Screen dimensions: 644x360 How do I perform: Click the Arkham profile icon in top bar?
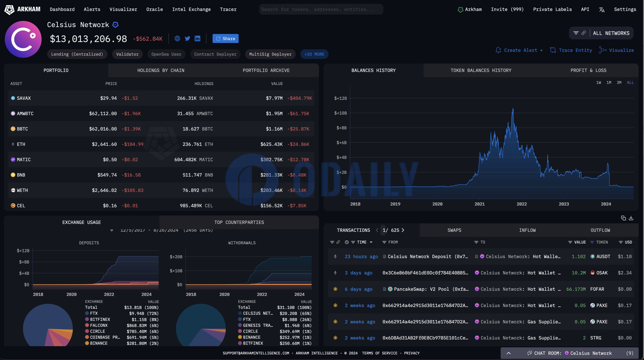460,10
